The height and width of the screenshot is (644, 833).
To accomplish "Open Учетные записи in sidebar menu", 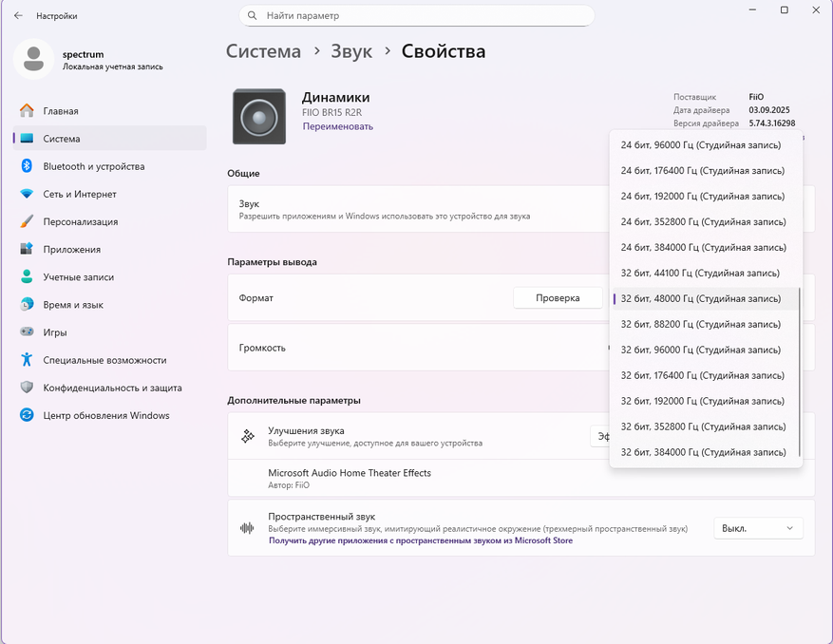I will coord(78,277).
